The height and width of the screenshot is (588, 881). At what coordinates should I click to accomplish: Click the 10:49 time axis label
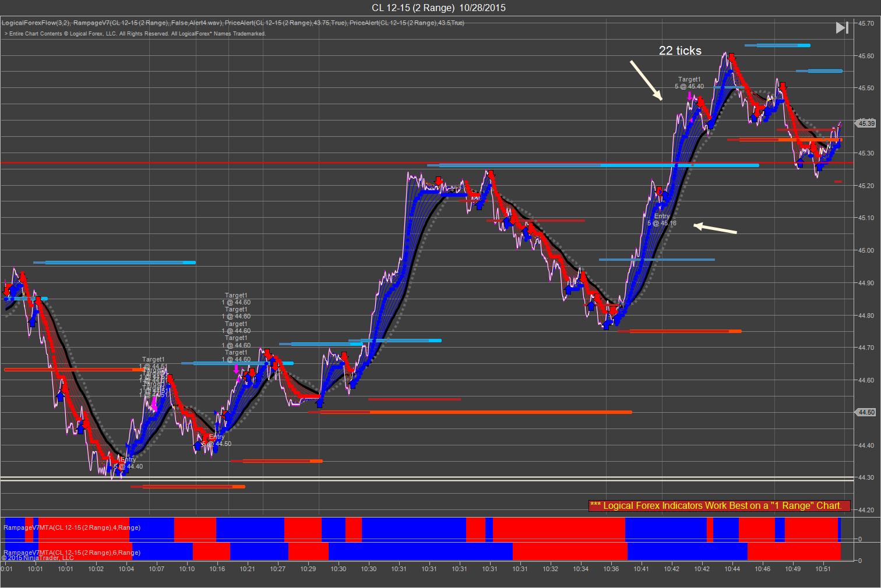click(x=792, y=569)
